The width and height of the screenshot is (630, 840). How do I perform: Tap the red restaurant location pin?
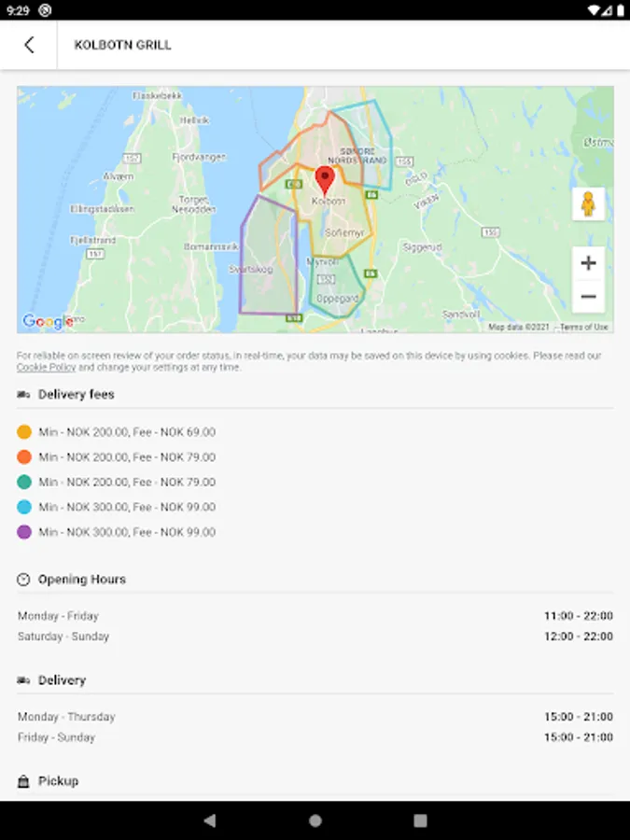(325, 180)
